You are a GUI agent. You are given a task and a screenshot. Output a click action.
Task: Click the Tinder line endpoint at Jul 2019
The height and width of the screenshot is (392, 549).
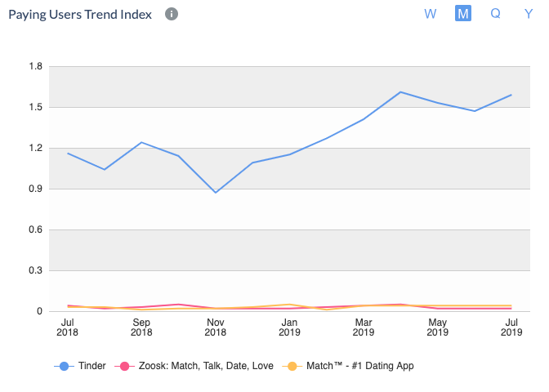[x=511, y=95]
